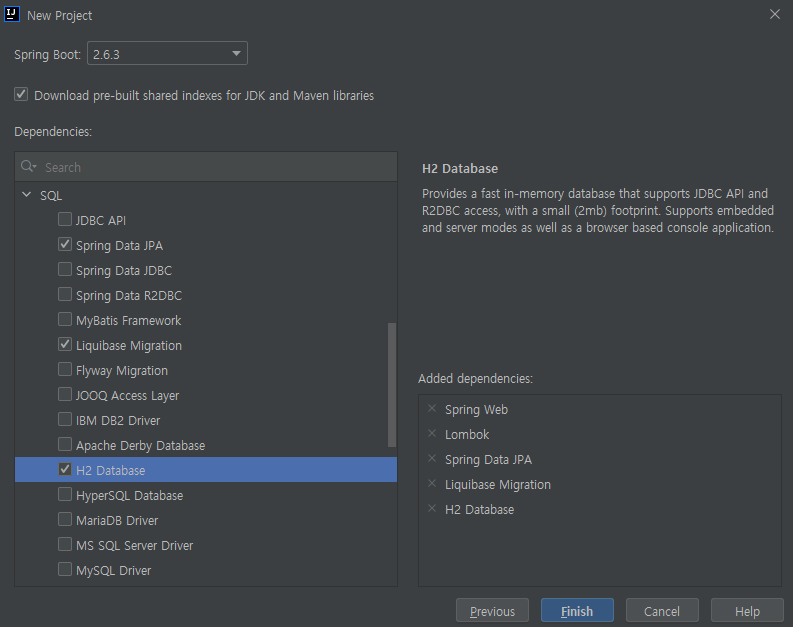
Task: Click the Cancel button
Action: coord(662,611)
